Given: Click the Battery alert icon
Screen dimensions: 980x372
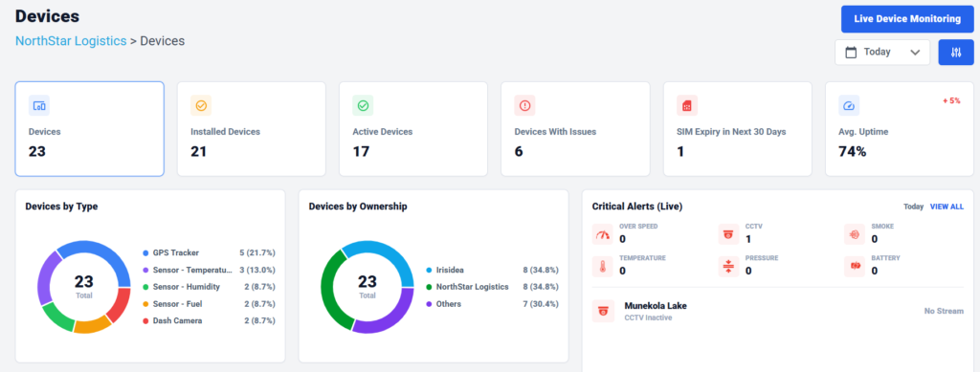Looking at the screenshot, I should pyautogui.click(x=855, y=267).
